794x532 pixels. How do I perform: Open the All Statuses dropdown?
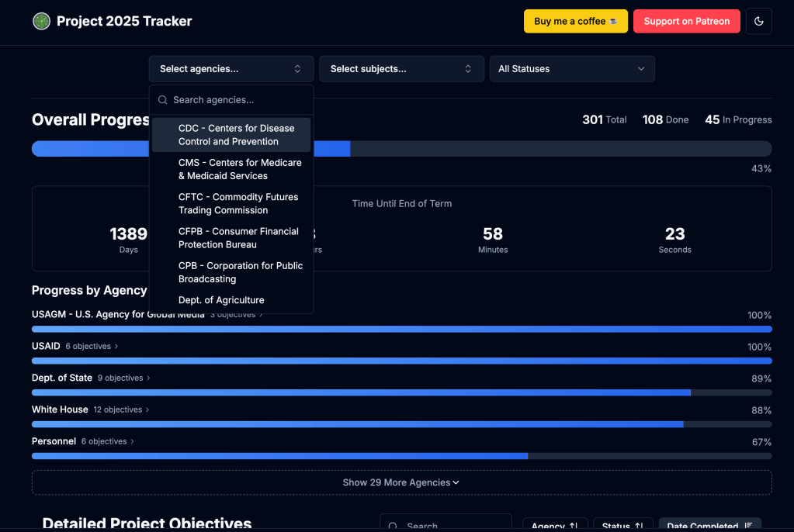click(x=572, y=68)
